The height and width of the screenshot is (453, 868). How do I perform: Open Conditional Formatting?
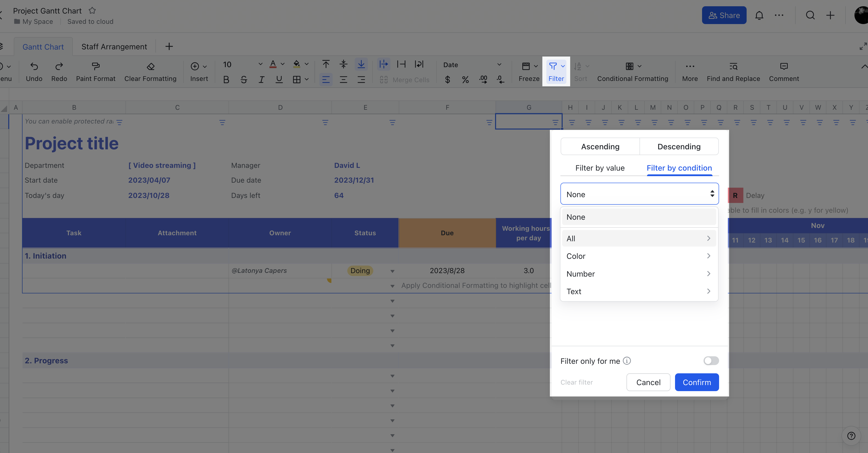coord(633,71)
